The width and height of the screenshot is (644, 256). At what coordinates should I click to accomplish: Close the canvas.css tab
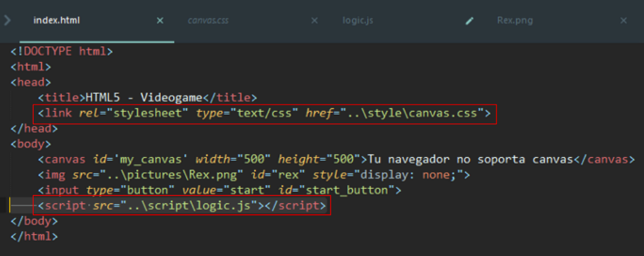point(314,20)
